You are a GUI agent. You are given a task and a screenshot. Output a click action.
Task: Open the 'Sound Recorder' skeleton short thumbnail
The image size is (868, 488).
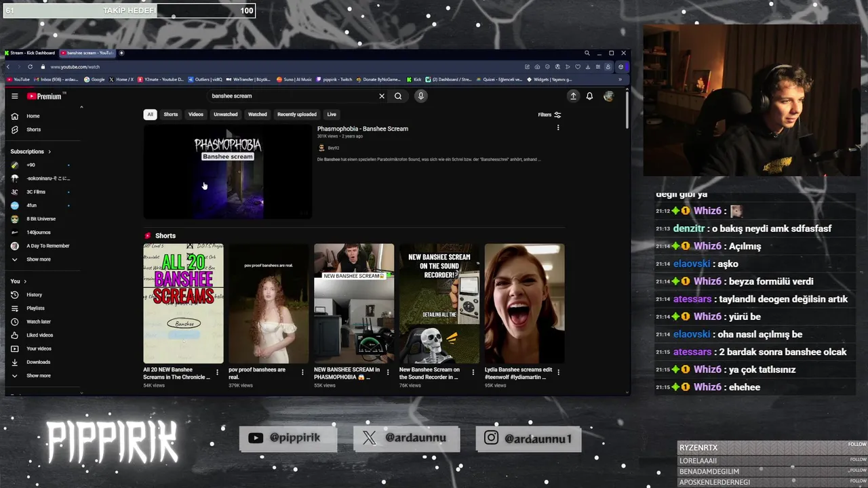click(x=439, y=304)
